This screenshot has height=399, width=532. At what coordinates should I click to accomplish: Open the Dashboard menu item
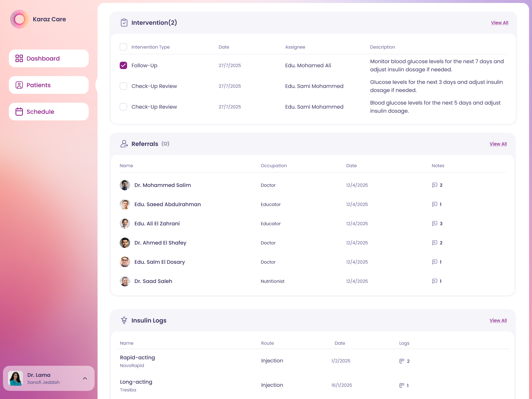49,58
